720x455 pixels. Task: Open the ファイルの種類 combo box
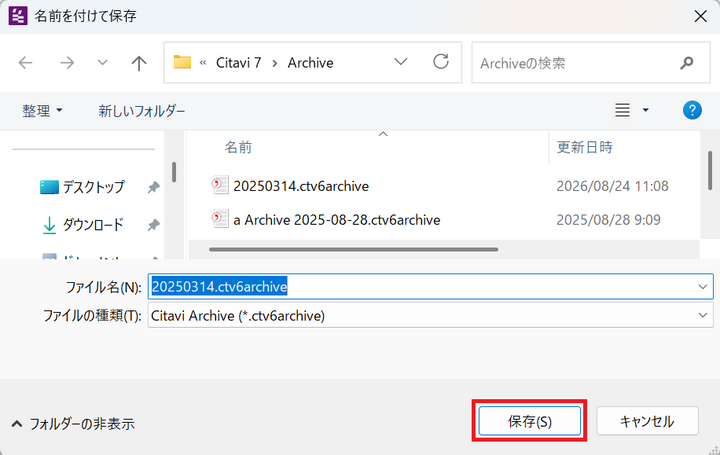coord(430,316)
